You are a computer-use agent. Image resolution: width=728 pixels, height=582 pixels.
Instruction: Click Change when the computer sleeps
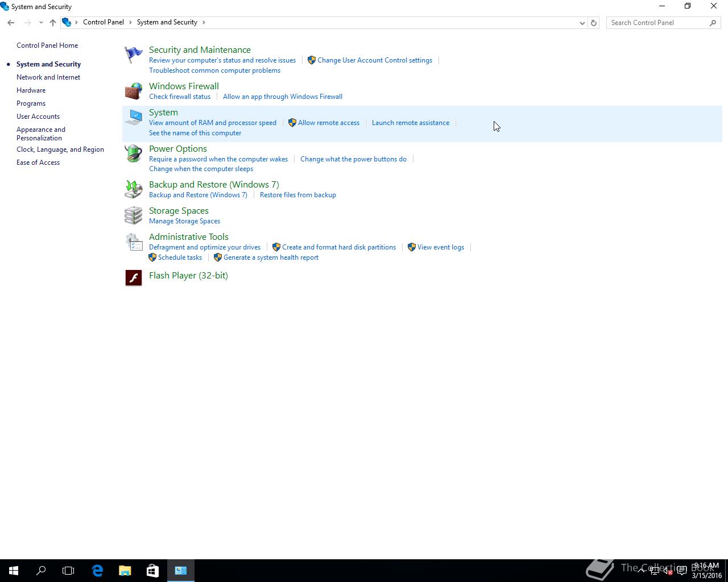(201, 169)
